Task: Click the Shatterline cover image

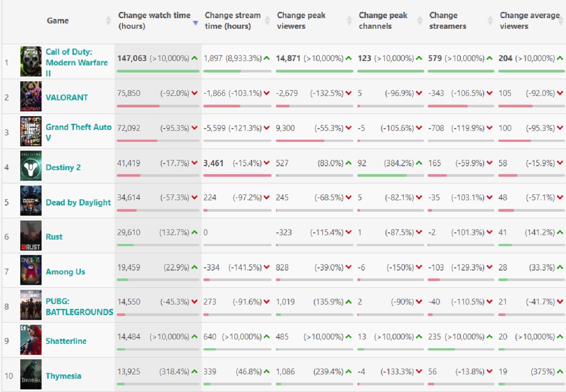Action: pos(31,340)
